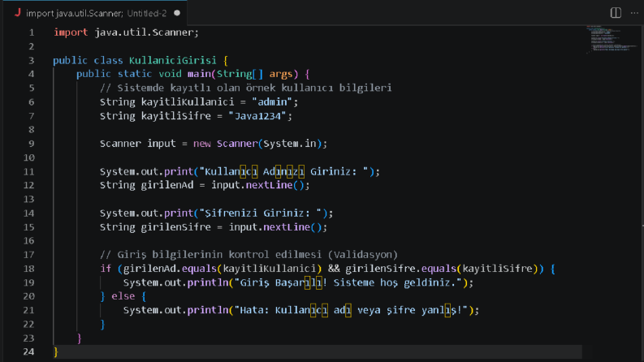Click the closing brace on line 24

click(56, 352)
